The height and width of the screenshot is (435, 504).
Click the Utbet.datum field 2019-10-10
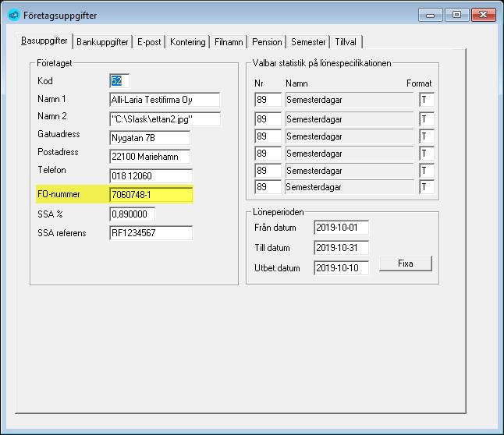pos(342,268)
